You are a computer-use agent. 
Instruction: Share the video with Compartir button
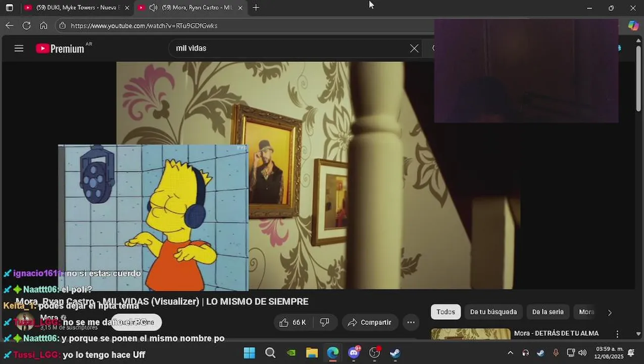tap(370, 322)
